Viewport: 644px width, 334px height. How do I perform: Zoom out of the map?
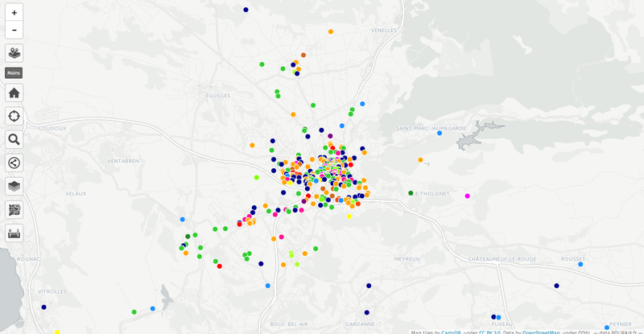[14, 30]
